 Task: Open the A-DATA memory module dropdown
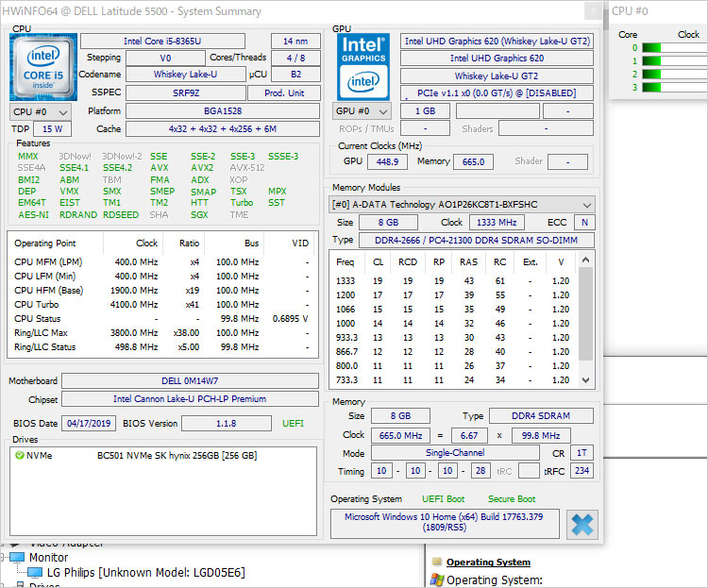click(x=462, y=205)
